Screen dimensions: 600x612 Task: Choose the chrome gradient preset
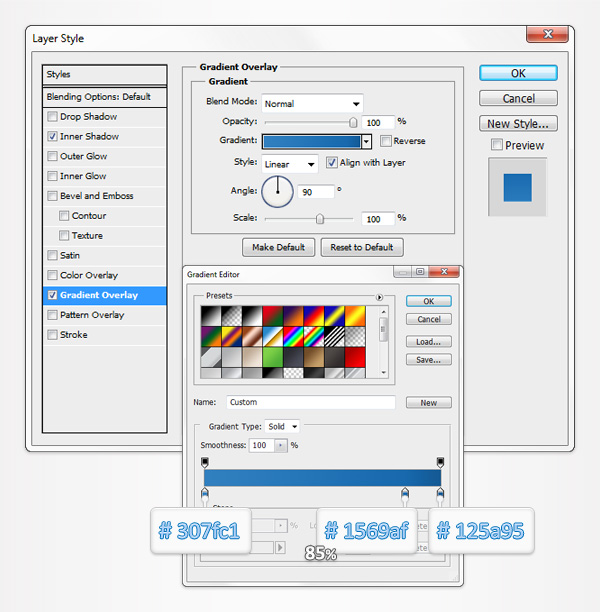click(x=273, y=336)
